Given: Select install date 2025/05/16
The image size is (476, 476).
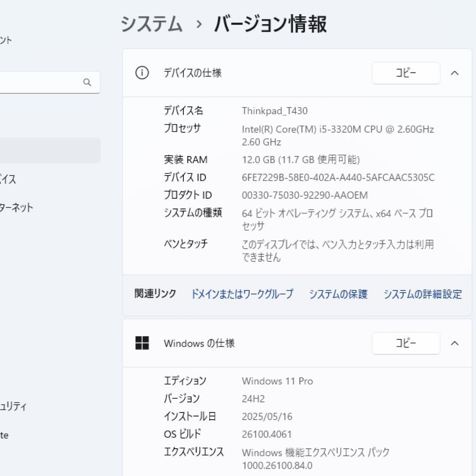Looking at the screenshot, I should [x=267, y=416].
